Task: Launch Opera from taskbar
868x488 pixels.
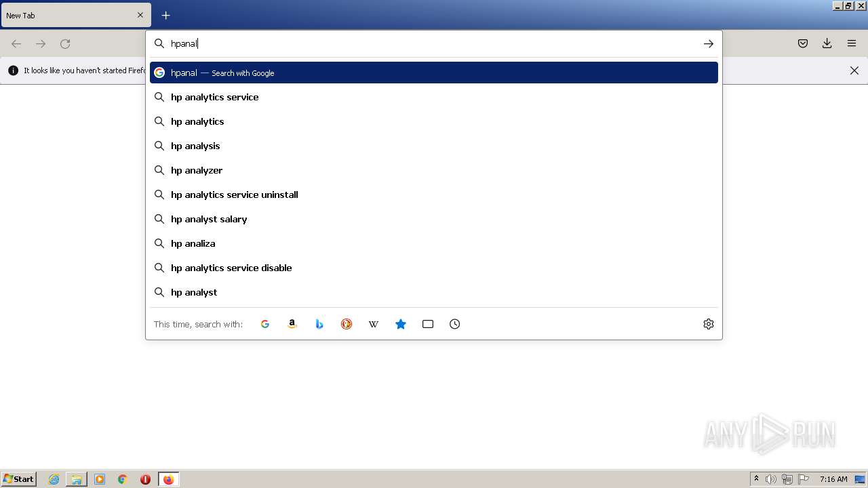Action: (145, 479)
